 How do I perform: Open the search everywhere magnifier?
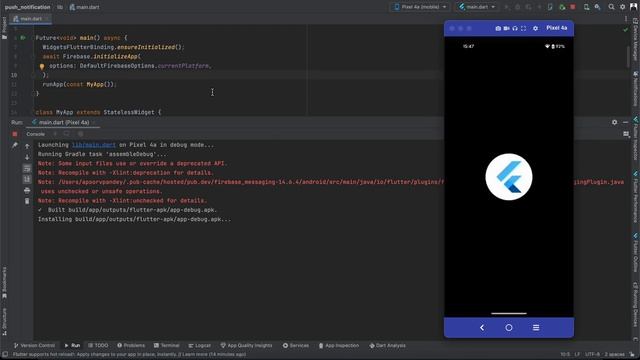coord(611,7)
